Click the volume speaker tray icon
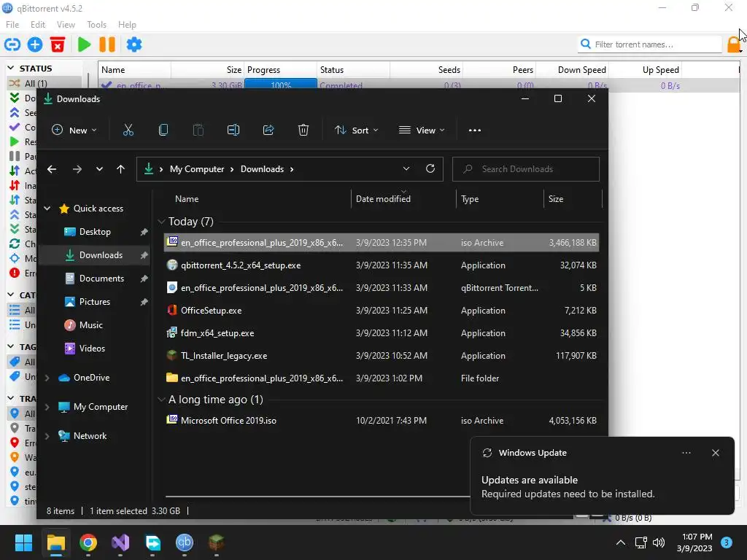Screen dimensions: 747x560 tap(659, 542)
